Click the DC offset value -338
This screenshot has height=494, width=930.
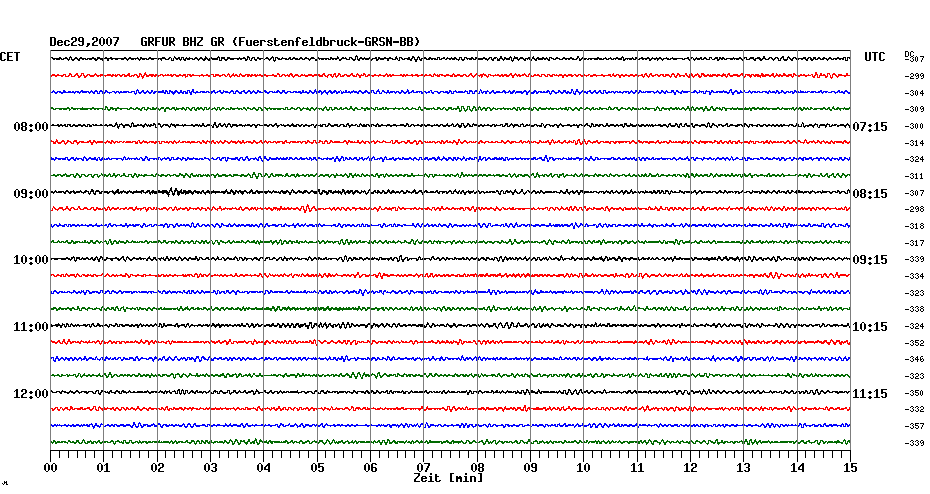coord(915,310)
